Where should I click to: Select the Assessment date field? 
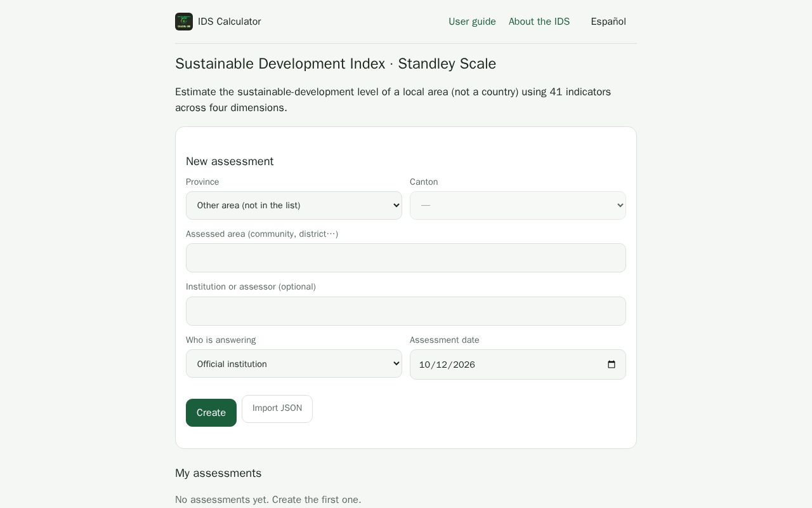tap(518, 364)
